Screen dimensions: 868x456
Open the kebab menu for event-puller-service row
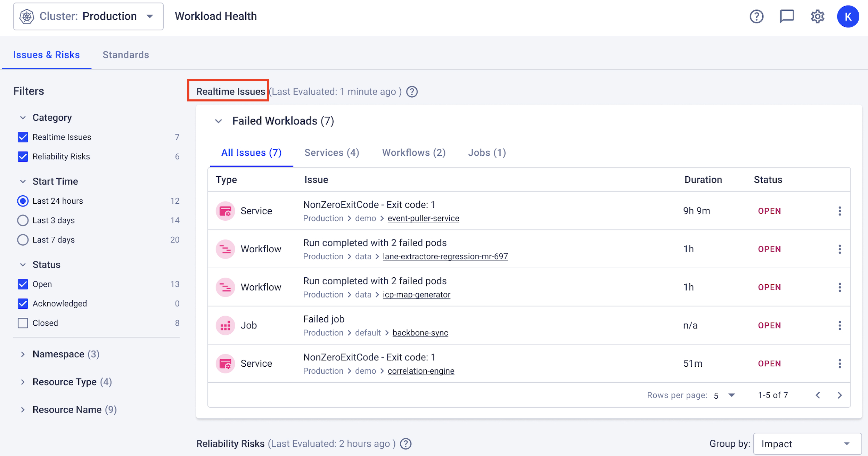[x=840, y=211]
